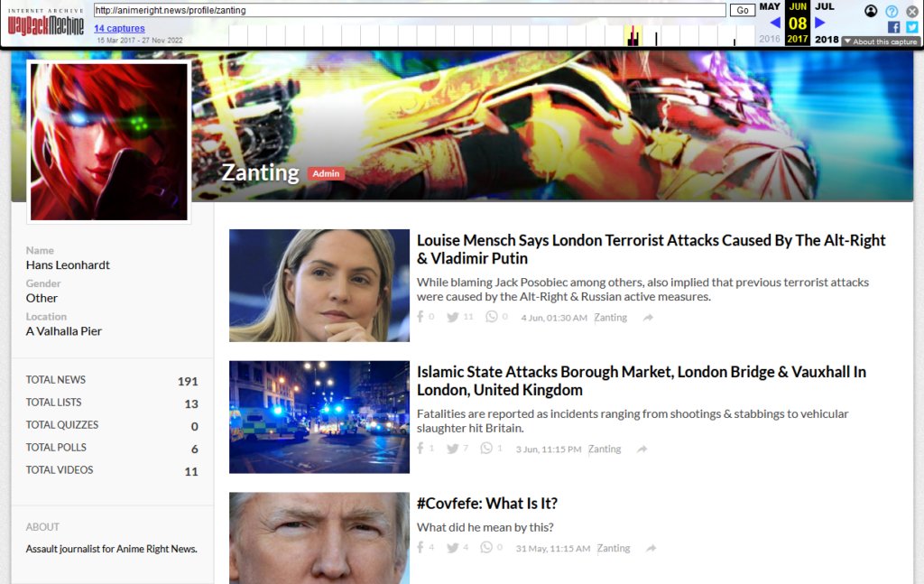This screenshot has width=924, height=584.
Task: Click the 3 Jun, 11:15 PM timestamp
Action: tap(549, 449)
